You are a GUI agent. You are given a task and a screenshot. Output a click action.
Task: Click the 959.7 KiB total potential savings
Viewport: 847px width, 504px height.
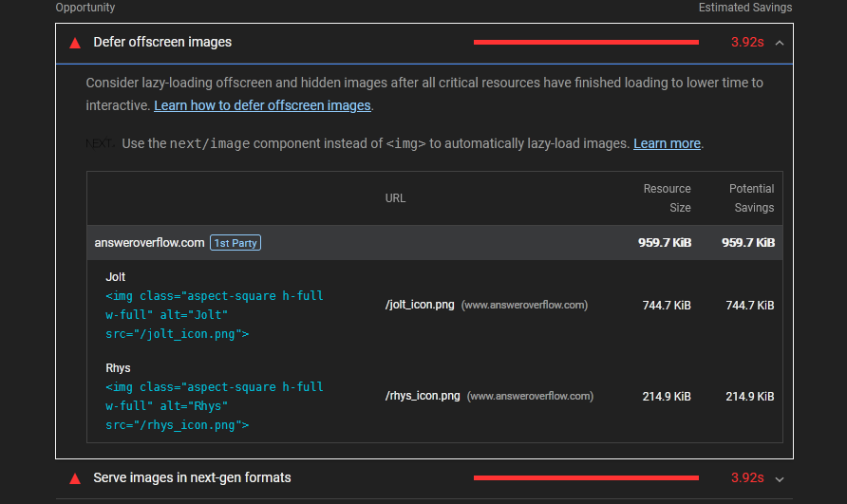(748, 243)
